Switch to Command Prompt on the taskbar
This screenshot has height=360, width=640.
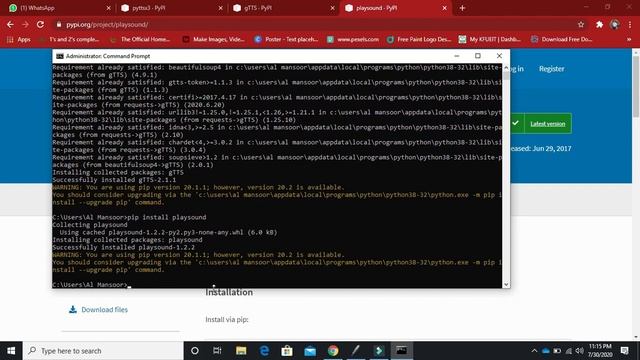point(402,351)
